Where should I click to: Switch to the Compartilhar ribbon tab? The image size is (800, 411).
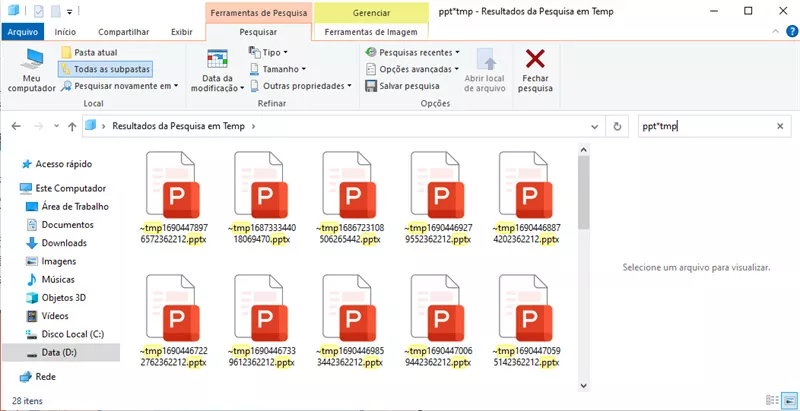click(x=123, y=32)
